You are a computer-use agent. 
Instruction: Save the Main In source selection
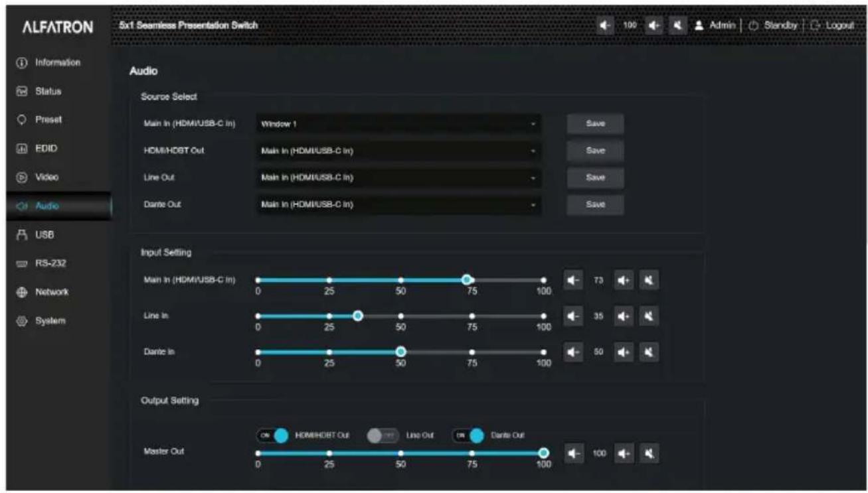pyautogui.click(x=595, y=124)
